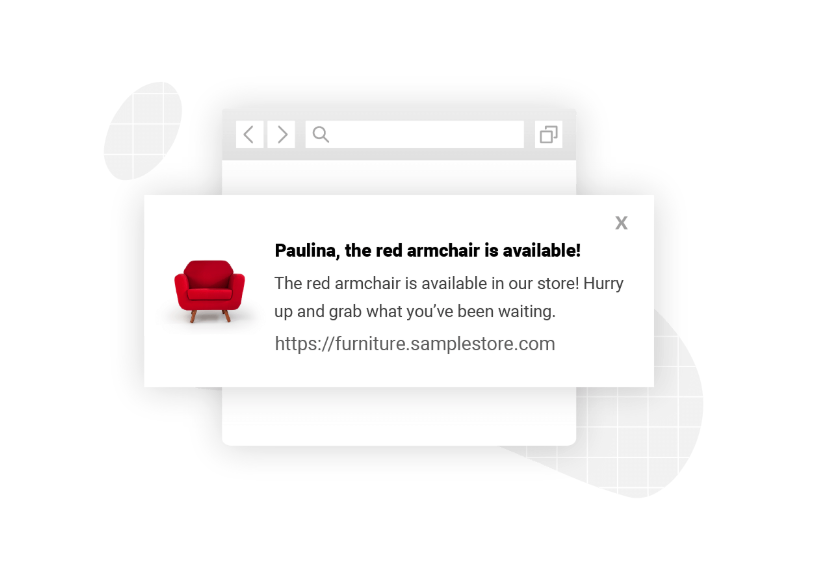The height and width of the screenshot is (583, 815).
Task: Open the overlapping windows tabs icon
Action: 548,135
